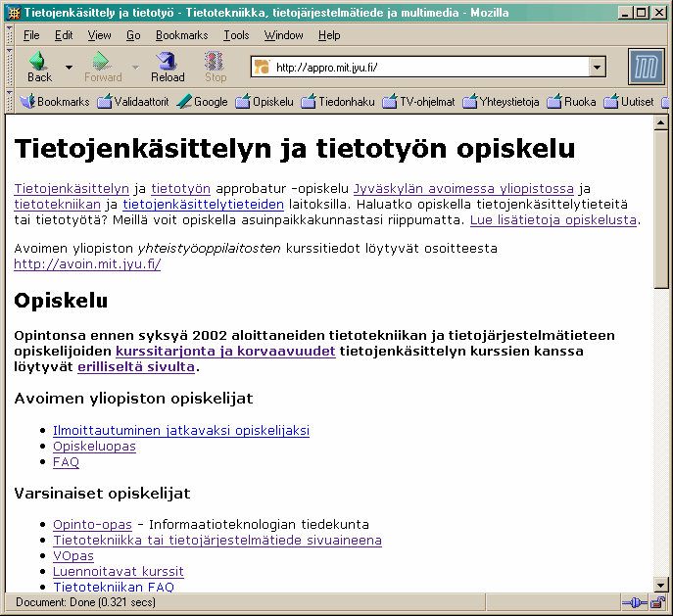Open the Yhteystietoja bookmark folder
Screen dimensions: 673x616
(501, 102)
